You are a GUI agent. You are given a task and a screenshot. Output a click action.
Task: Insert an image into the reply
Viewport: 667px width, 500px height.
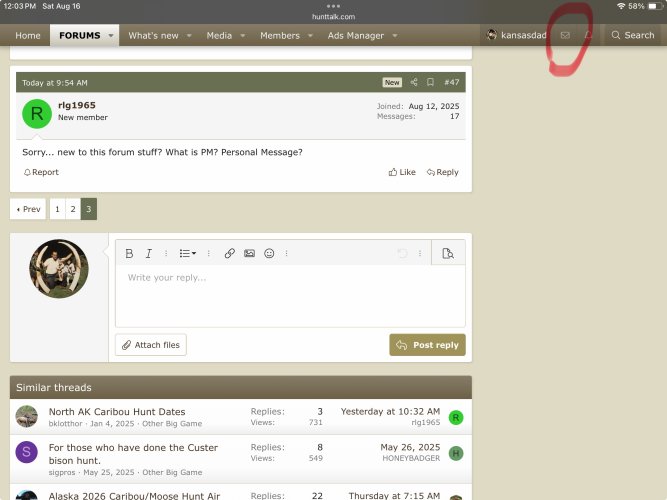249,254
